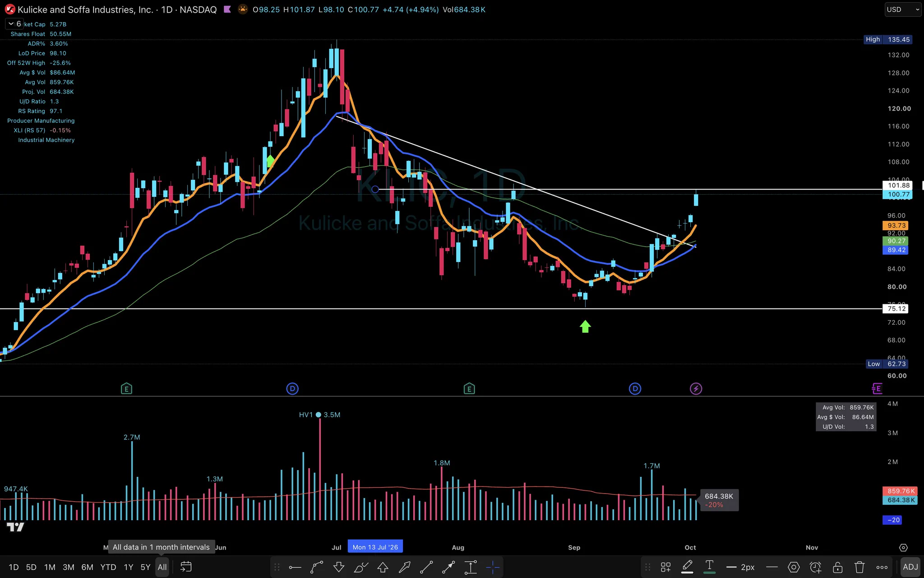This screenshot has height=578, width=924.
Task: Click the earnings E marker near August
Action: [469, 388]
